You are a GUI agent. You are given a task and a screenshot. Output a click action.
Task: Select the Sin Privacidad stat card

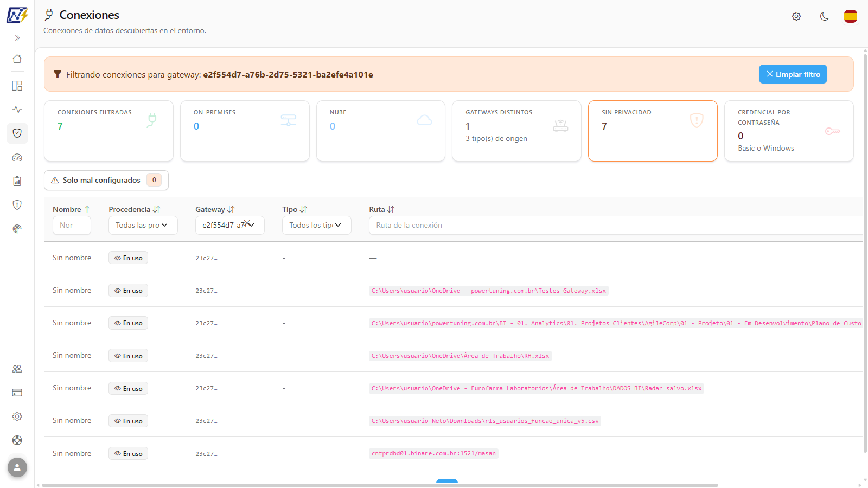653,131
